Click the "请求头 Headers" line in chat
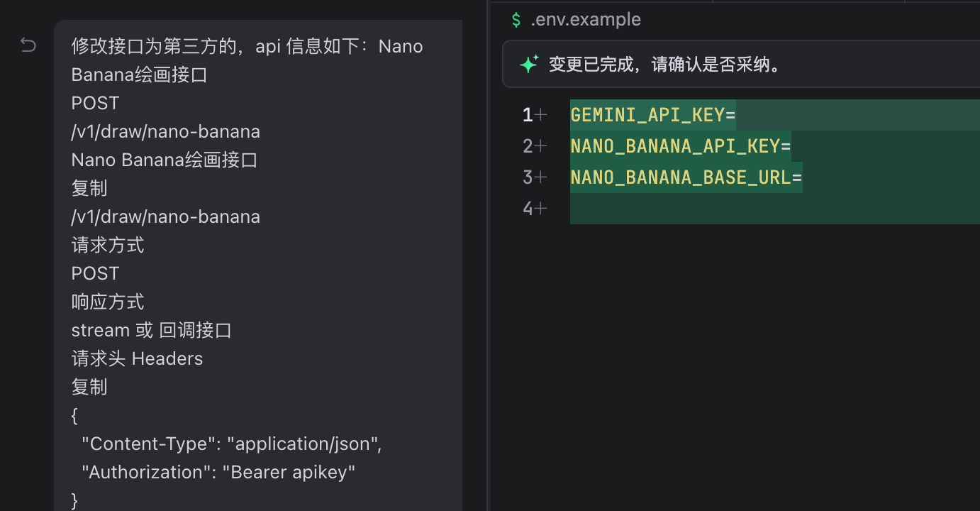The width and height of the screenshot is (980, 511). coord(137,358)
